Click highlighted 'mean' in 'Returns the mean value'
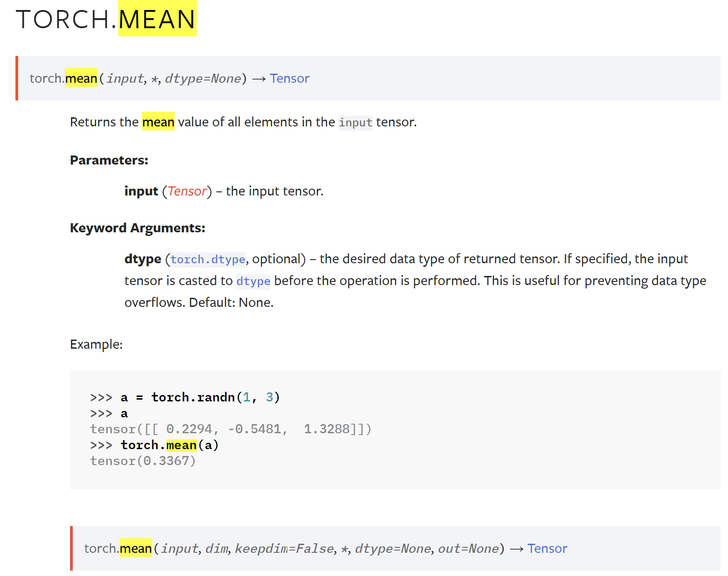Image resolution: width=728 pixels, height=576 pixels. [158, 122]
